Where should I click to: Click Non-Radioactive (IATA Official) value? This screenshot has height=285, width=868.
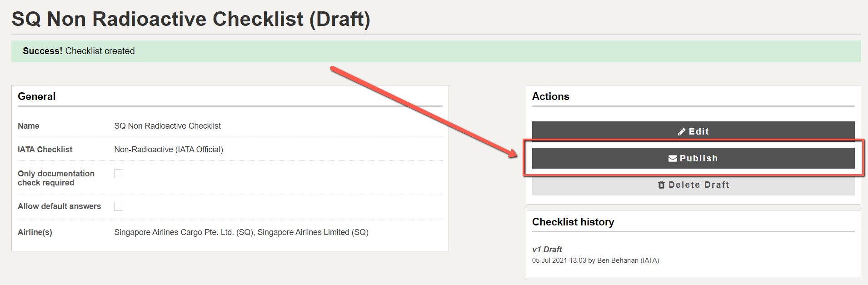click(x=169, y=150)
